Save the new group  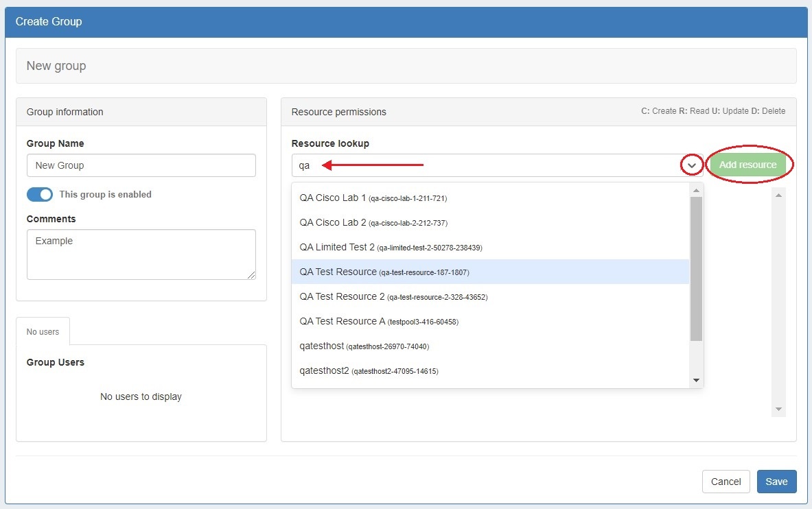776,482
